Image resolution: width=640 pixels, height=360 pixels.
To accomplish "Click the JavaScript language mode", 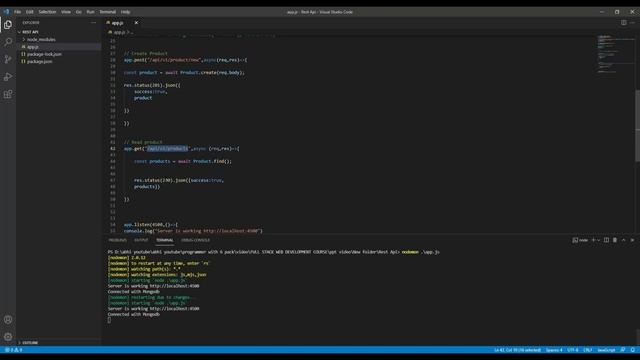I will pyautogui.click(x=606, y=350).
